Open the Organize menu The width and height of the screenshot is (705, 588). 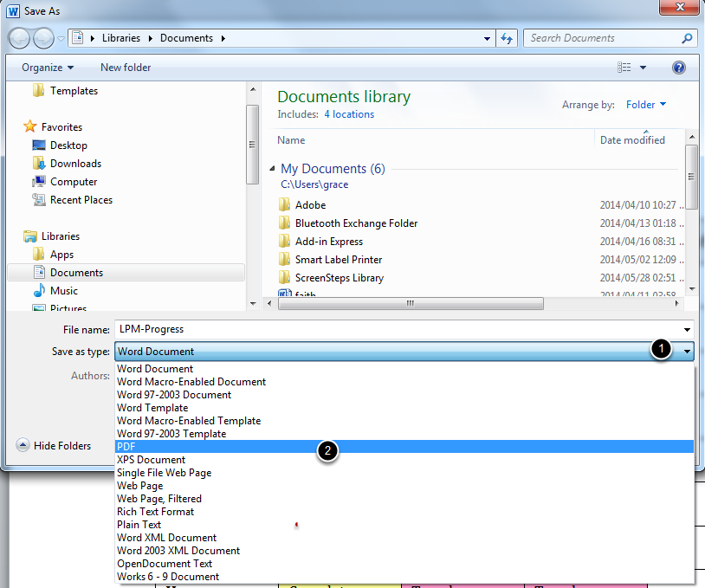(46, 67)
